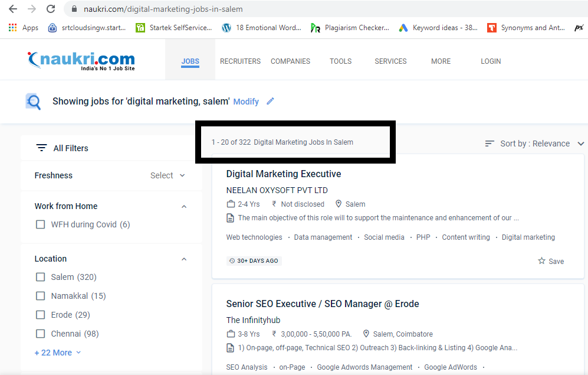
Task: Click the document icon in NEELAN job description
Action: point(230,218)
